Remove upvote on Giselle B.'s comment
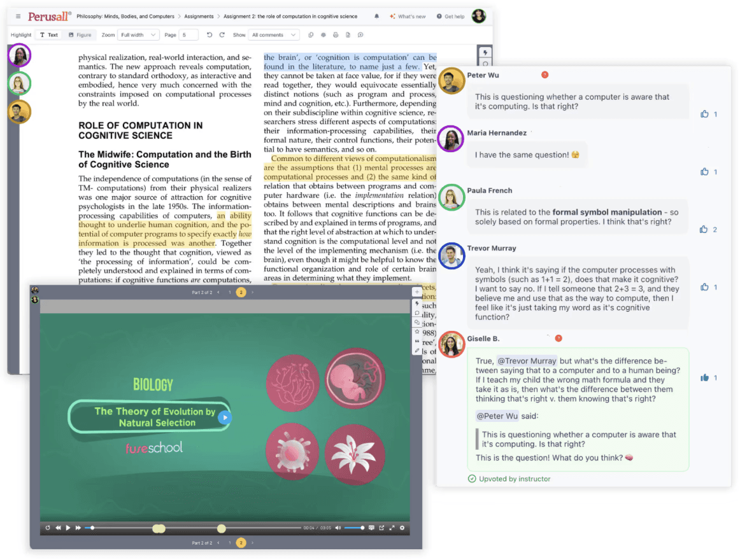 point(704,377)
